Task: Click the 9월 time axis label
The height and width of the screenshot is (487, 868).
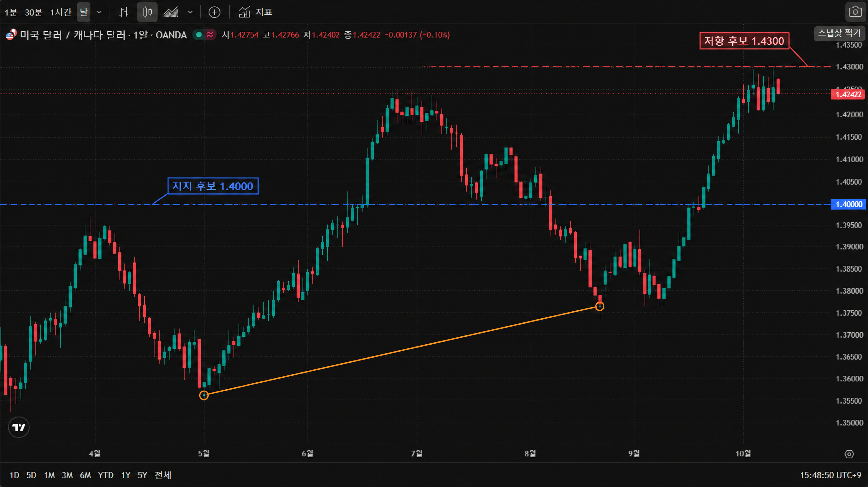Action: (634, 454)
